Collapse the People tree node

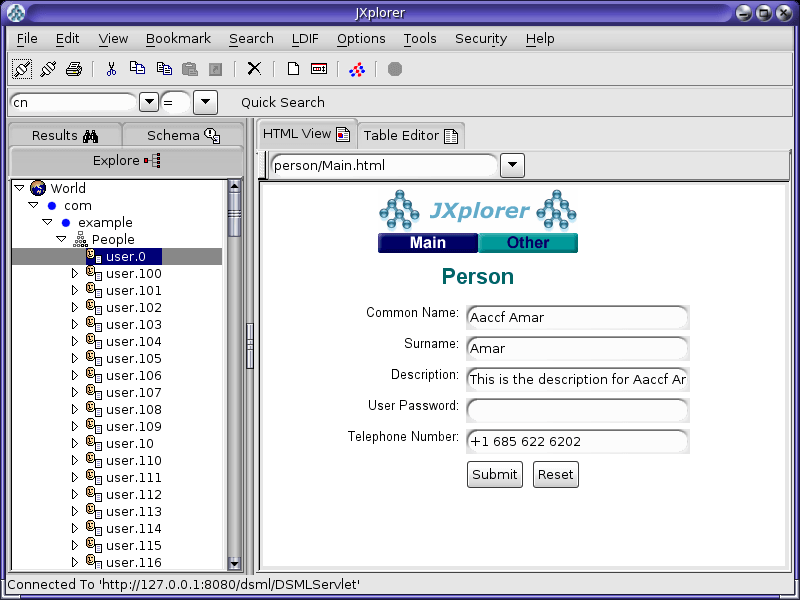61,239
